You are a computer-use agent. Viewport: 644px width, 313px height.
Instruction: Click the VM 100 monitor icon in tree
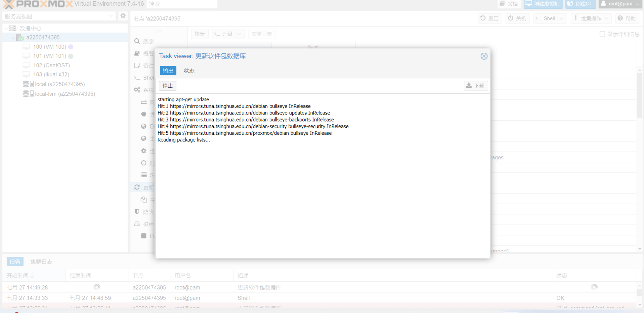coord(26,47)
